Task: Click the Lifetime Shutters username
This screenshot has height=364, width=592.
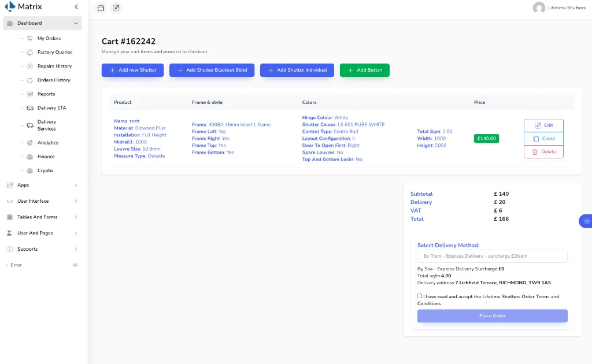Action: point(567,8)
